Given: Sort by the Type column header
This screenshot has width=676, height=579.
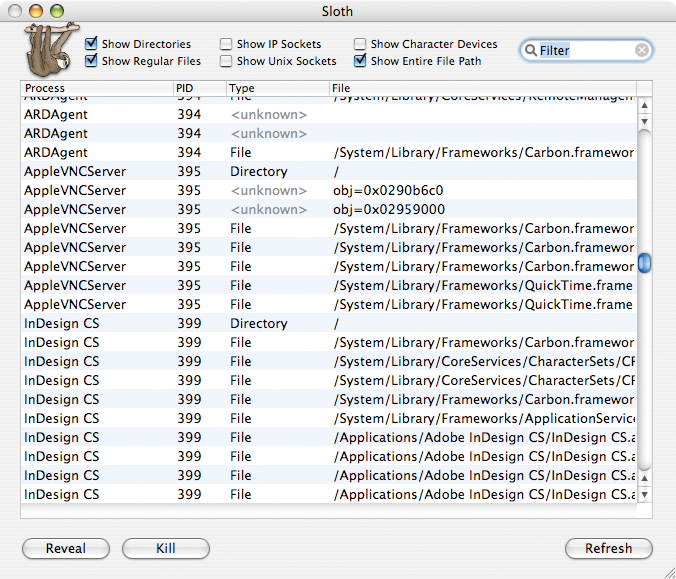Looking at the screenshot, I should pos(278,88).
